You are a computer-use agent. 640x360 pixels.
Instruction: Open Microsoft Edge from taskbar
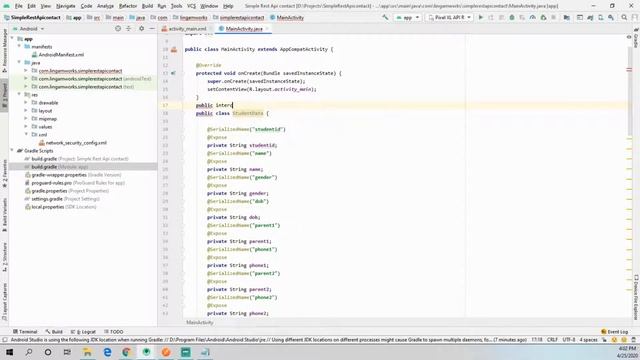point(107,352)
